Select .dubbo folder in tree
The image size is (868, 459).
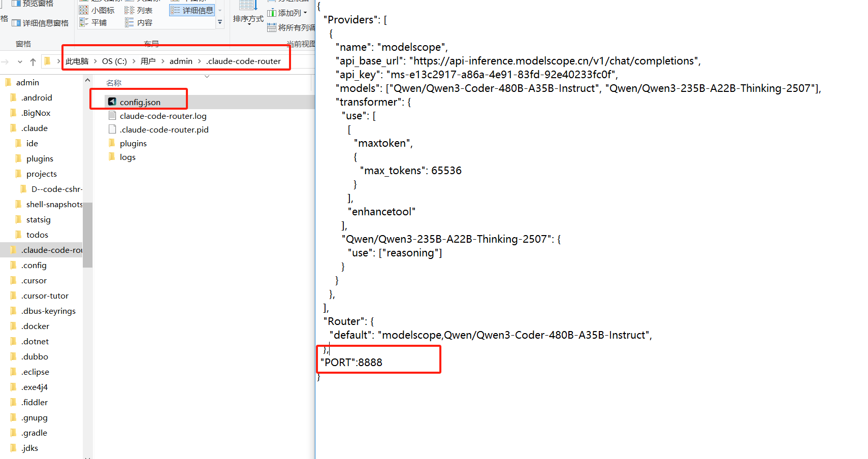(x=35, y=356)
